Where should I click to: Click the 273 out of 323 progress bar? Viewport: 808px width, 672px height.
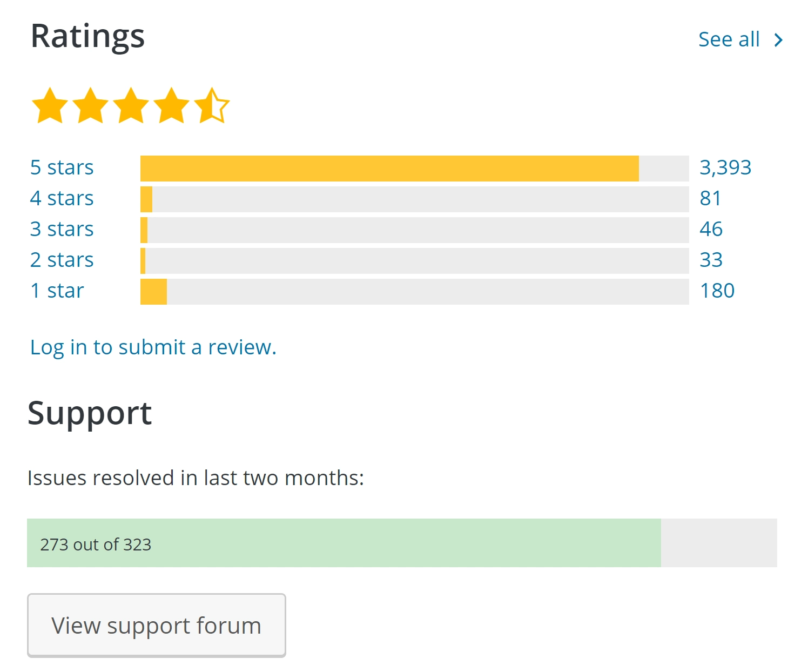click(402, 543)
